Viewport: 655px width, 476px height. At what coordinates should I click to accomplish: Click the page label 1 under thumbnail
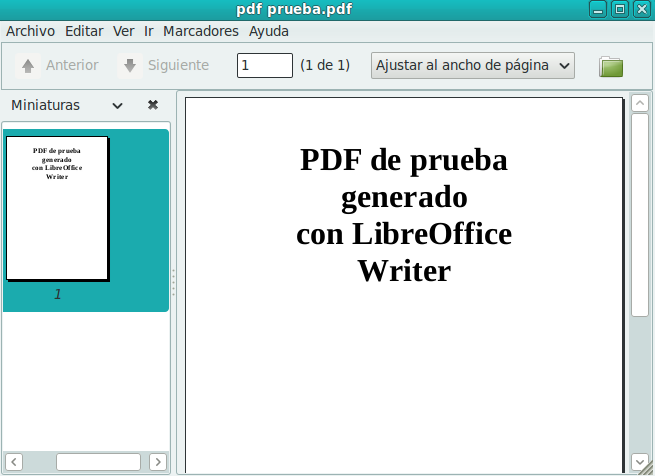58,294
